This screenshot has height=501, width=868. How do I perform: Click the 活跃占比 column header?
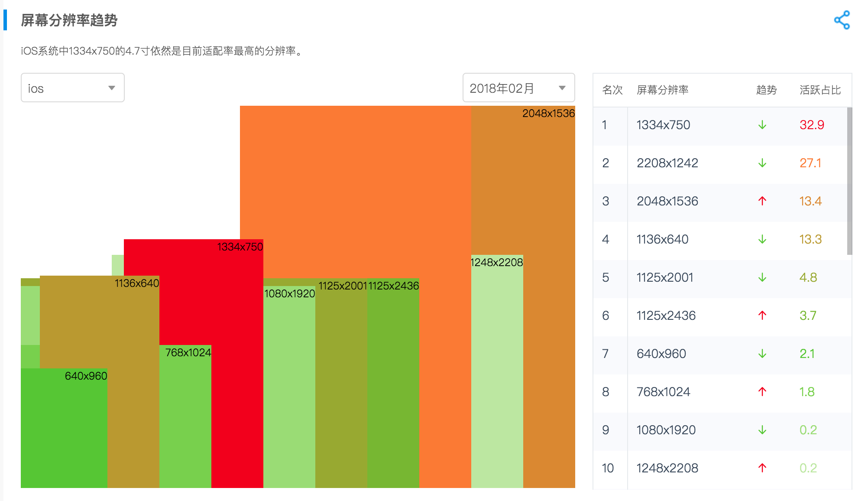pyautogui.click(x=819, y=90)
